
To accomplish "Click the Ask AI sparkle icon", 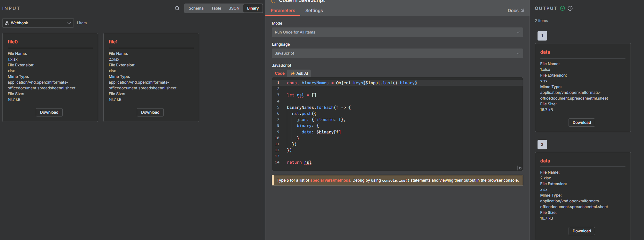I will coord(293,73).
